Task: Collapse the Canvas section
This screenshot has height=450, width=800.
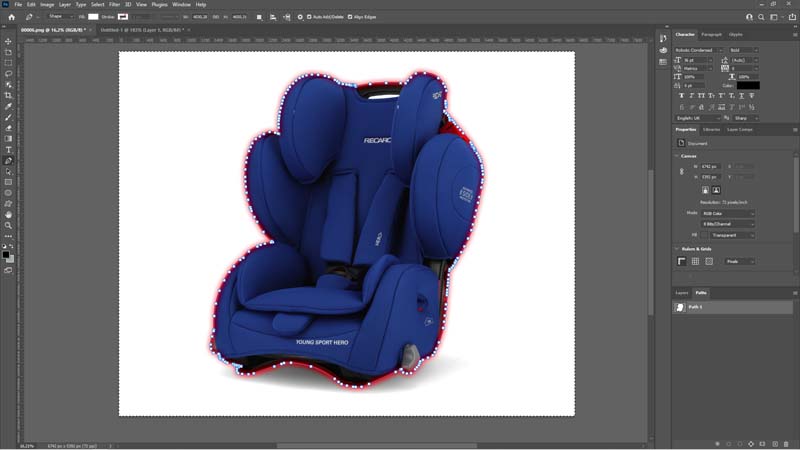Action: pyautogui.click(x=677, y=156)
